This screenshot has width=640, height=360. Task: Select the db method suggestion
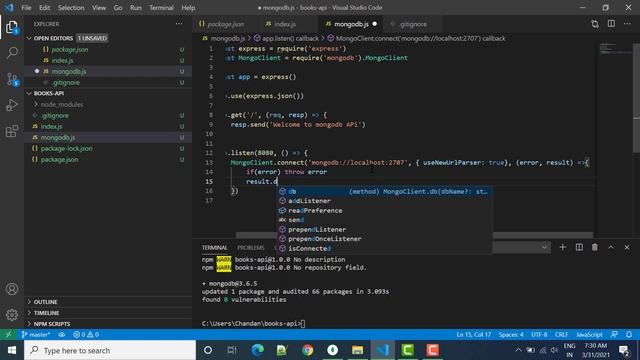384,191
